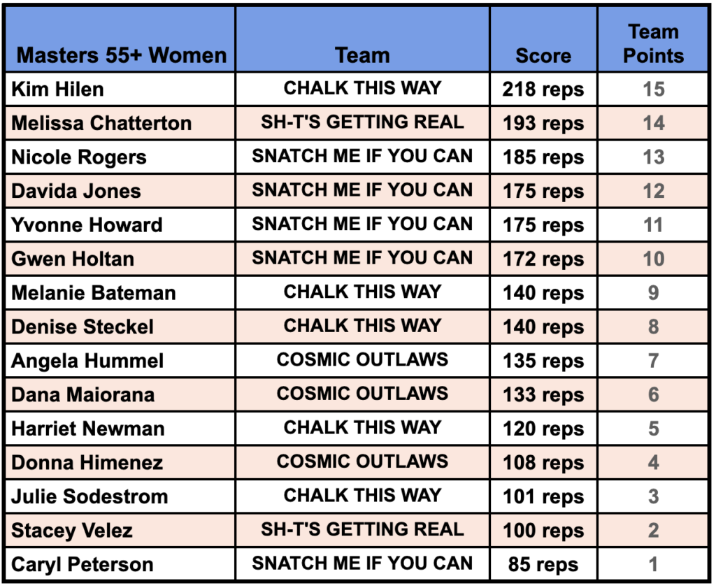The height and width of the screenshot is (588, 716).
Task: Select the Team Points column header
Action: 653,43
